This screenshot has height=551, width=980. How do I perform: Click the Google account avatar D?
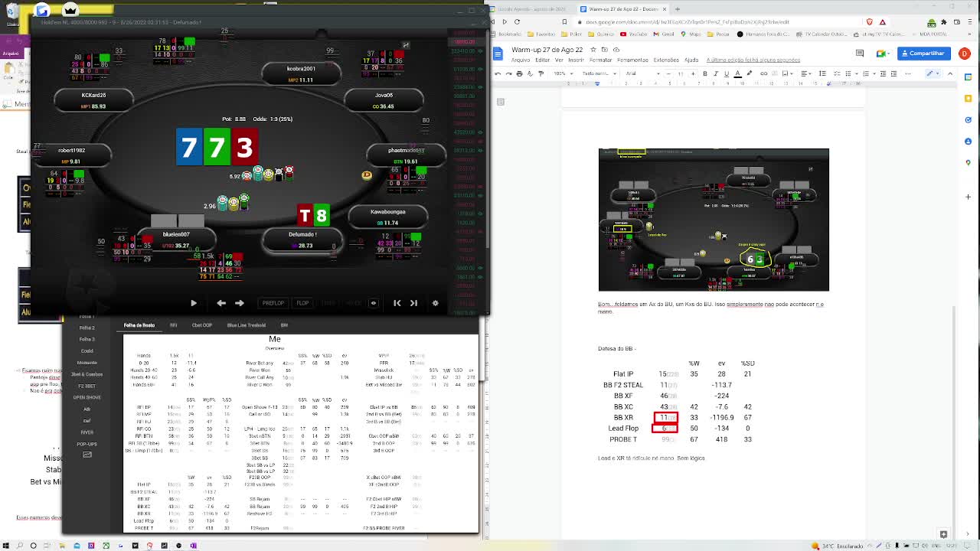pos(965,54)
